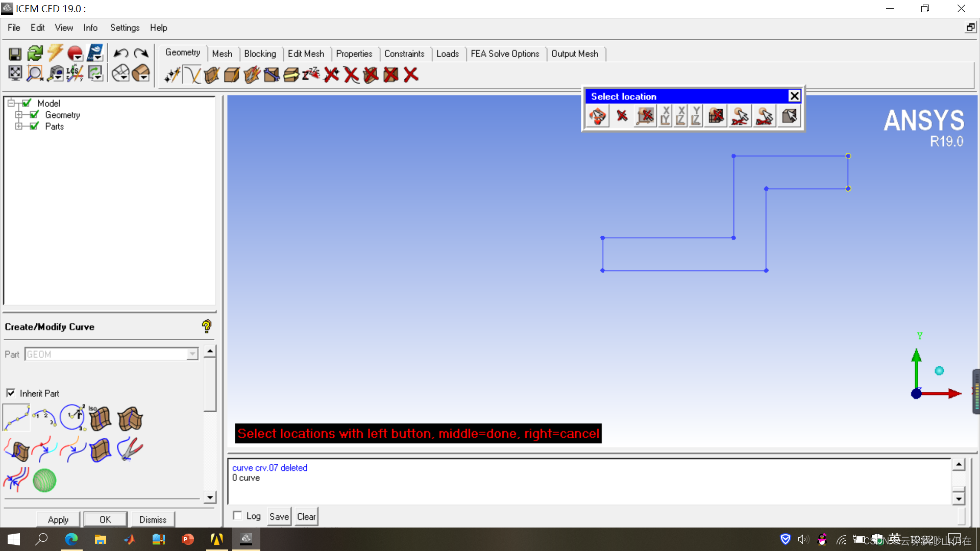This screenshot has height=551, width=980.
Task: Open the Settings menu
Action: point(125,28)
